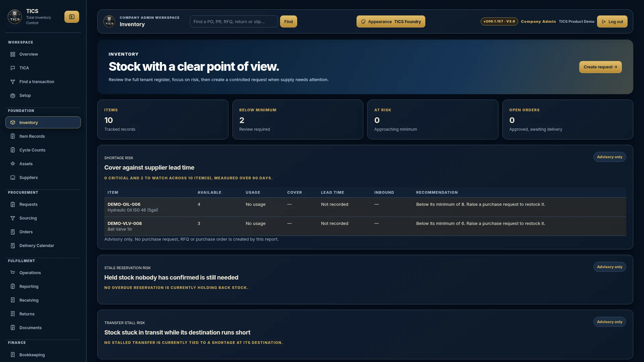Click the Reporting icon
This screenshot has height=362, width=644.
click(x=13, y=287)
